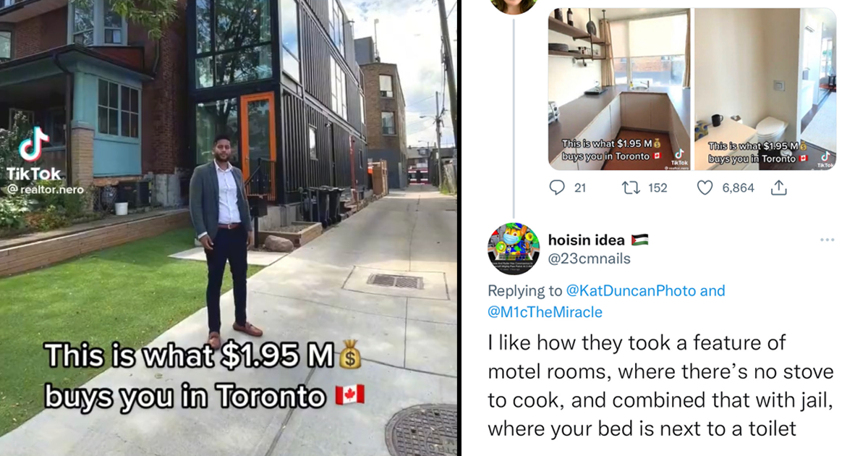Open the three-dot more options menu

(827, 240)
